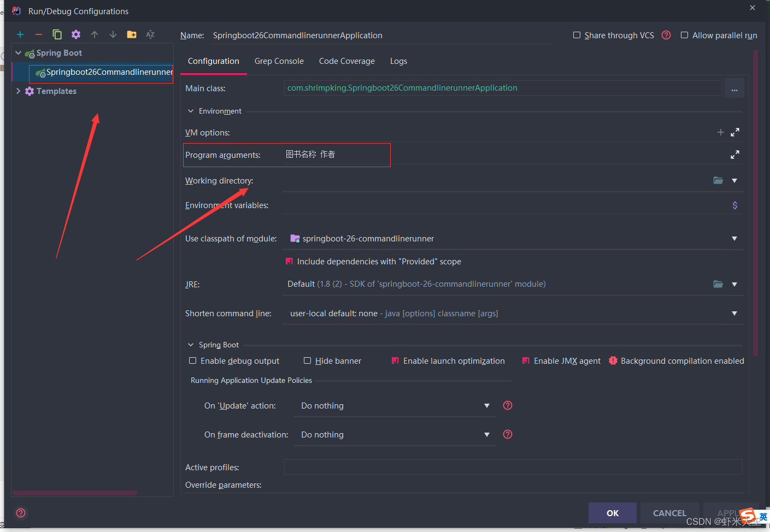Insert environment variables via dollar icon
Viewport: 770px width, 532px height.
click(x=734, y=205)
